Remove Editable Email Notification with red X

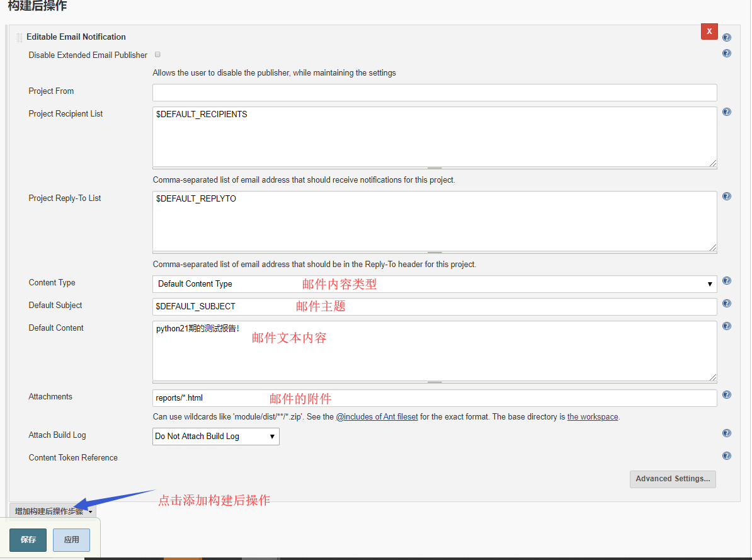coord(709,31)
